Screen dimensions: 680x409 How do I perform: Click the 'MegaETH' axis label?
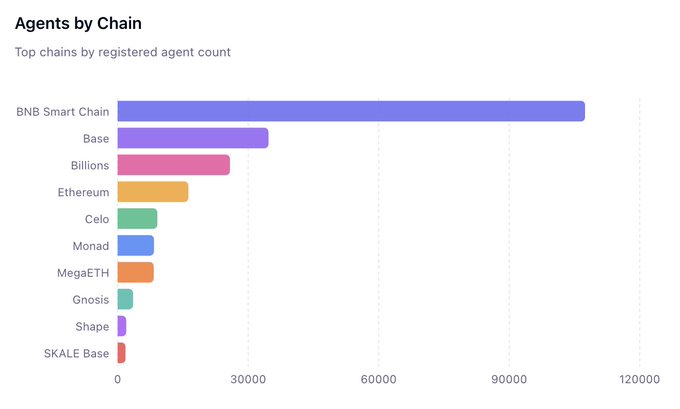(x=83, y=273)
